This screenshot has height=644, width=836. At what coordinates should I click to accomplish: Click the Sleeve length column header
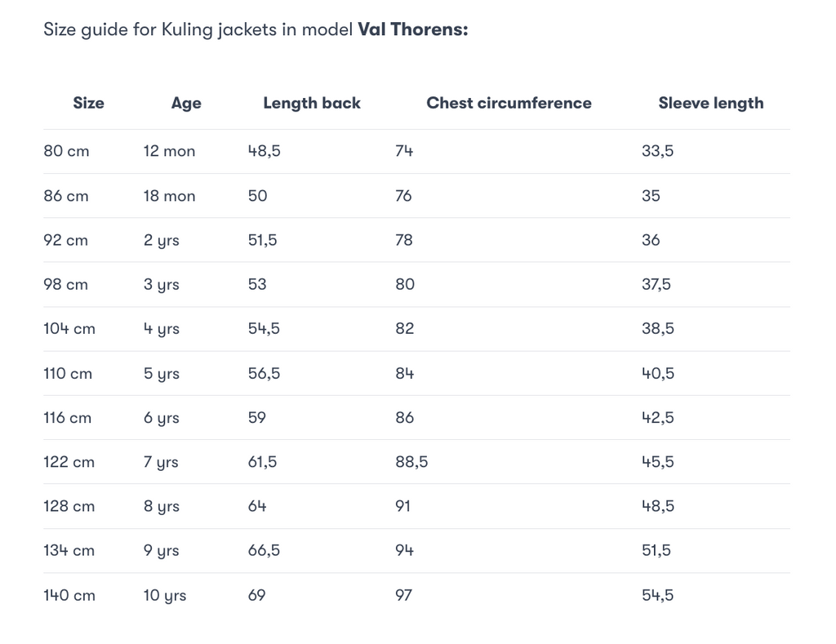click(x=711, y=103)
